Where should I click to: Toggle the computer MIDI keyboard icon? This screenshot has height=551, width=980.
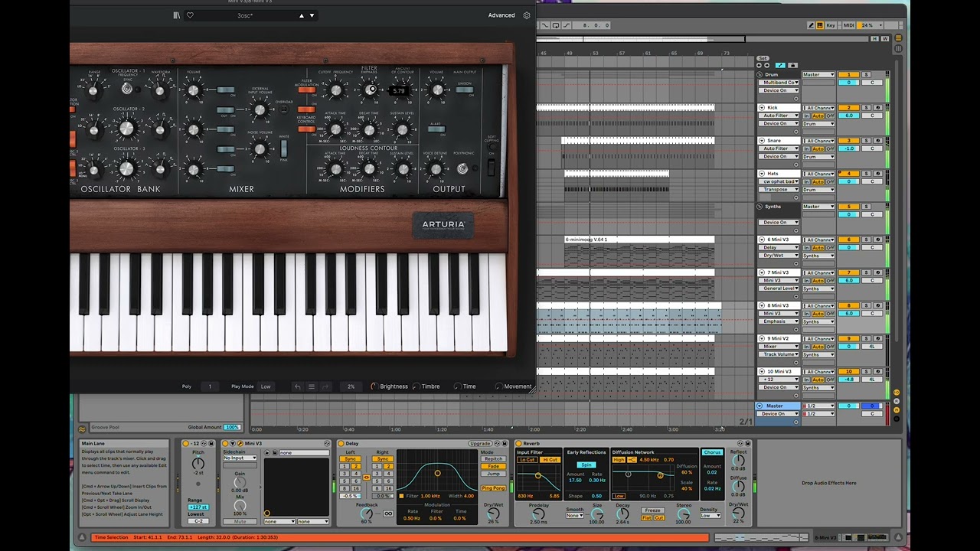[820, 25]
